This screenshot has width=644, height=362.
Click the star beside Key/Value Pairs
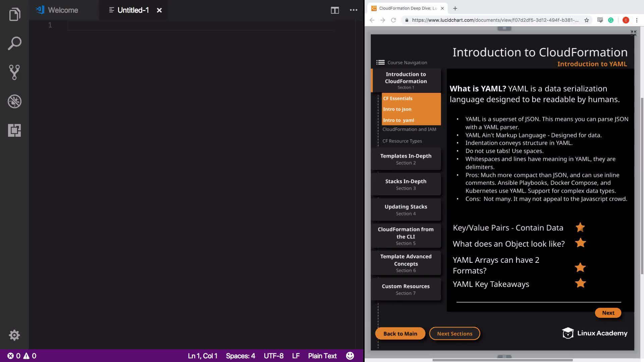click(580, 228)
